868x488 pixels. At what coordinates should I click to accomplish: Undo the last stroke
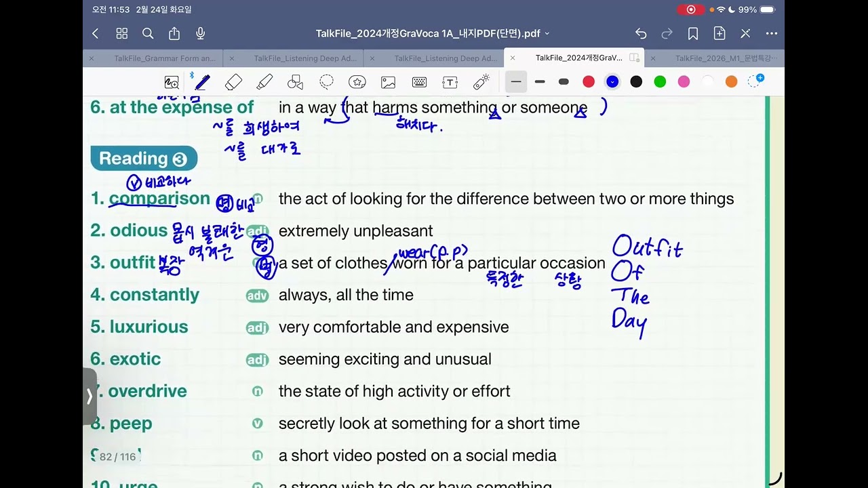[x=641, y=33]
